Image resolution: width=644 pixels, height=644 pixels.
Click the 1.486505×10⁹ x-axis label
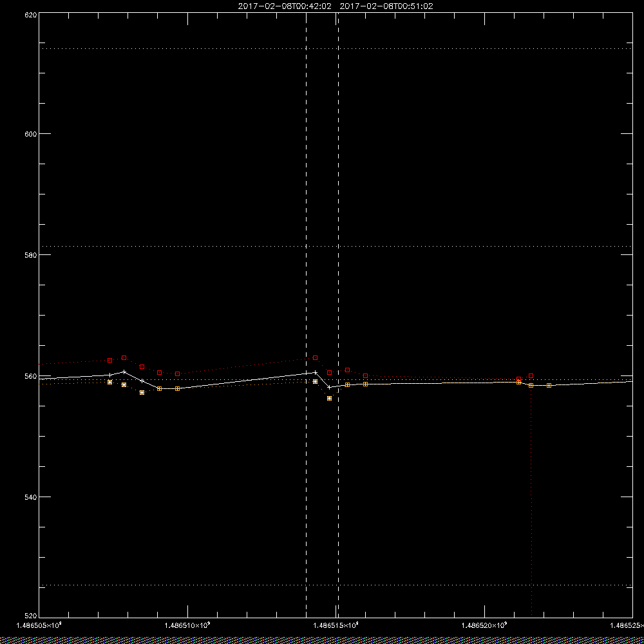[39, 625]
